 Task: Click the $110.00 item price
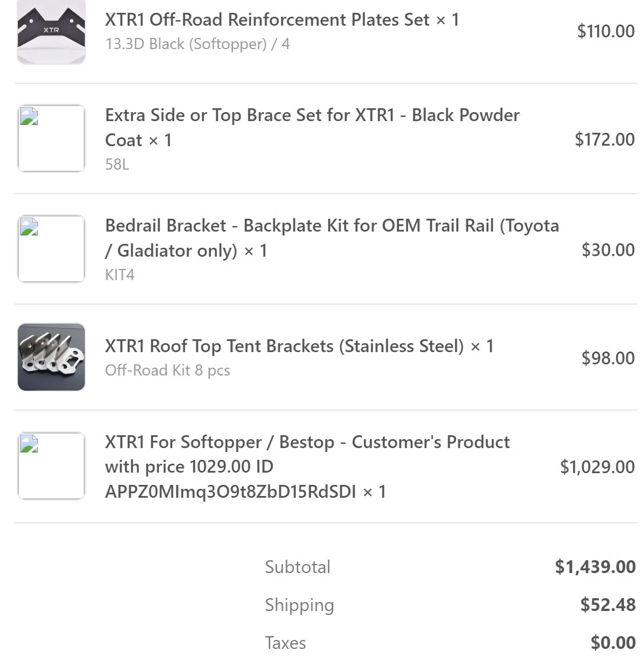tap(606, 31)
